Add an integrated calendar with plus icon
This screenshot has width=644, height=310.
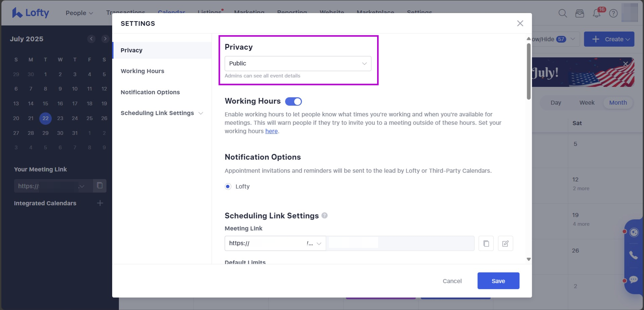click(100, 203)
